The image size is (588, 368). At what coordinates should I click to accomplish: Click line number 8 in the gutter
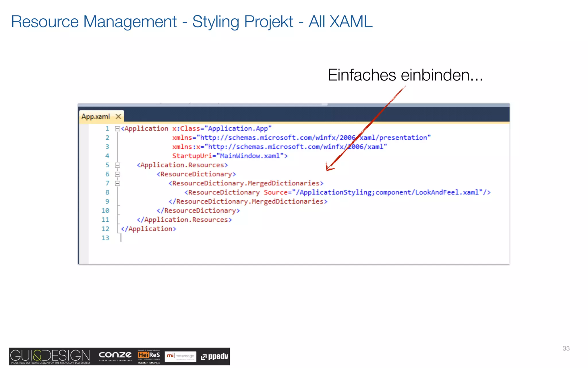pyautogui.click(x=107, y=192)
